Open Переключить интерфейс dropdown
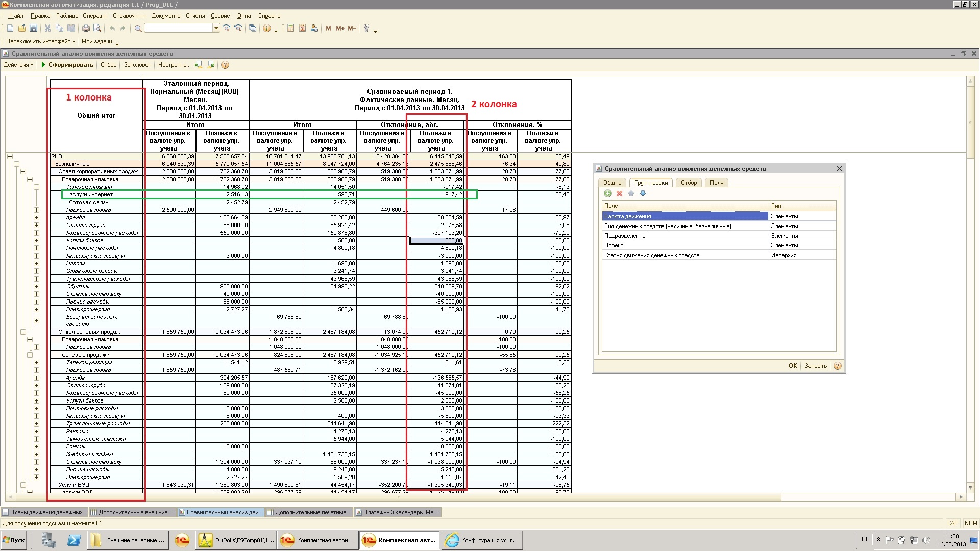This screenshot has height=551, width=980. tap(40, 42)
